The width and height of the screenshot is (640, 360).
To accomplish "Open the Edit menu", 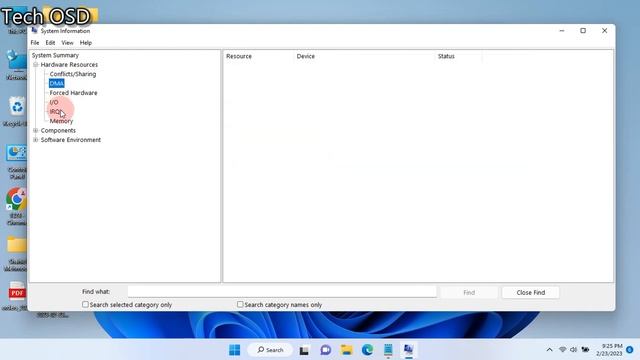I will (x=50, y=42).
